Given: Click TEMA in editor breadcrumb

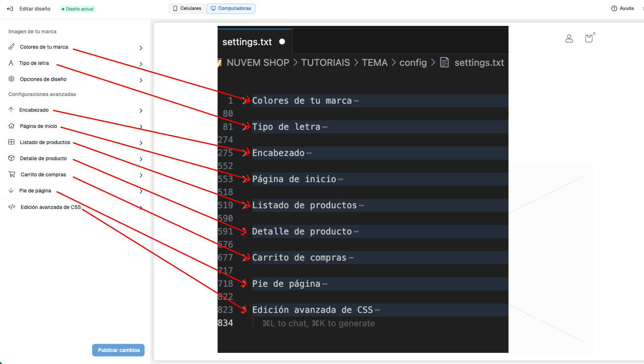Looking at the screenshot, I should [x=375, y=63].
